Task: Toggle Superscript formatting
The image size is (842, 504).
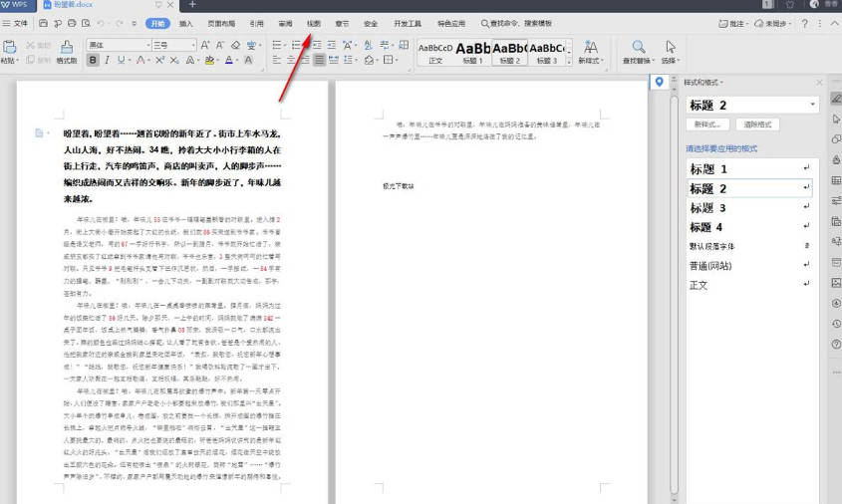Action: (x=159, y=60)
